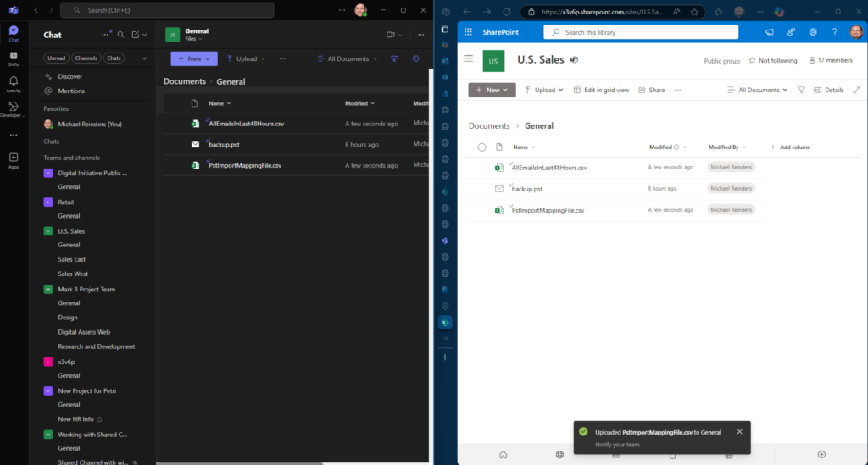
Task: Click the browser refresh button
Action: [507, 12]
